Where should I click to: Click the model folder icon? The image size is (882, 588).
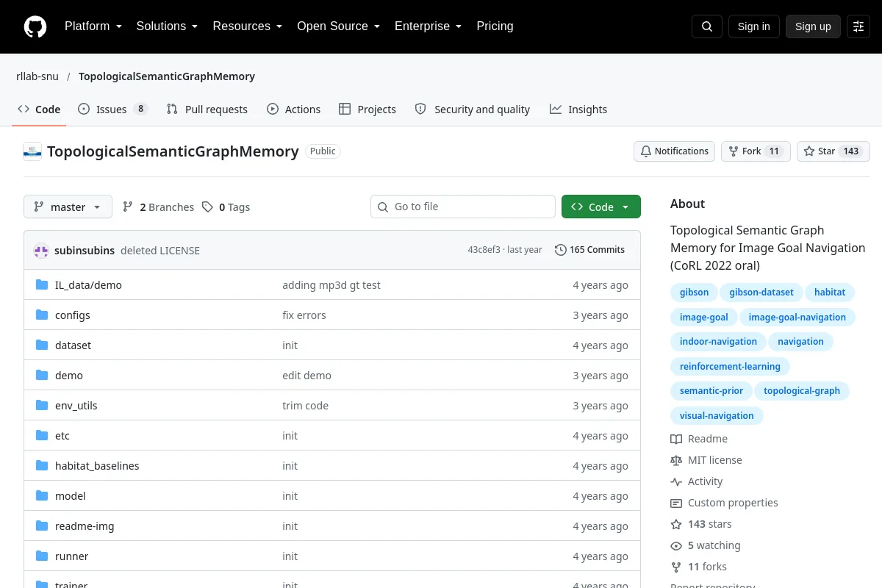click(x=42, y=496)
